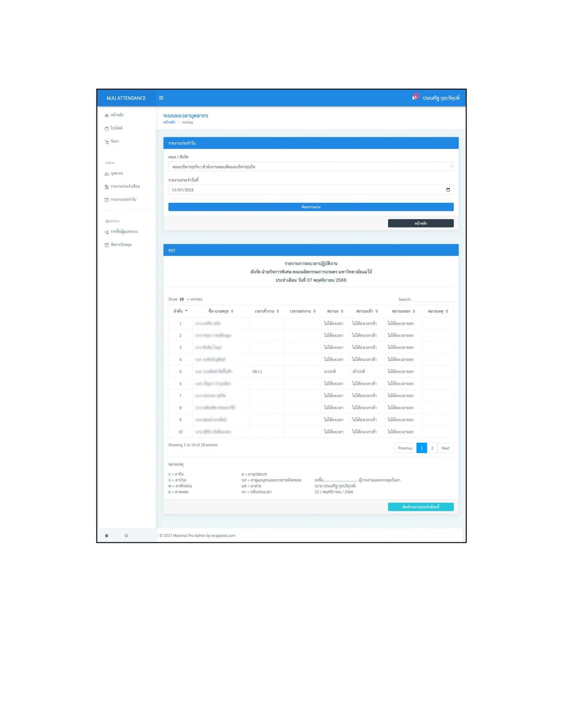This screenshot has width=563, height=728.
Task: Click the sort icon on สถานะ column
Action: (342, 311)
